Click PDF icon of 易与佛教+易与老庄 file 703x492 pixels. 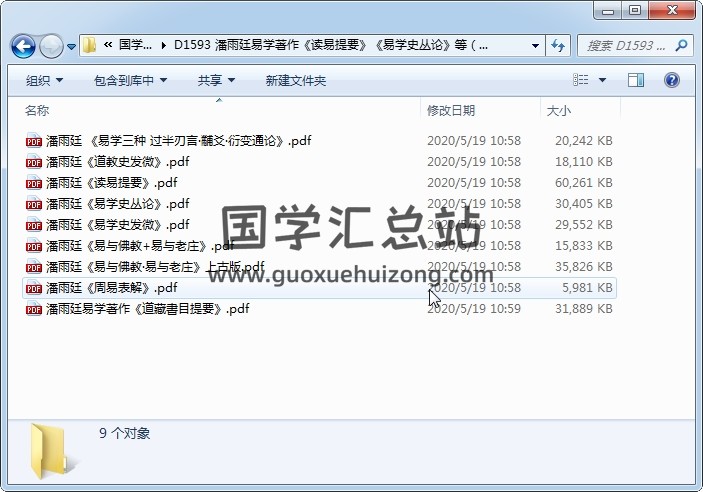[x=34, y=246]
